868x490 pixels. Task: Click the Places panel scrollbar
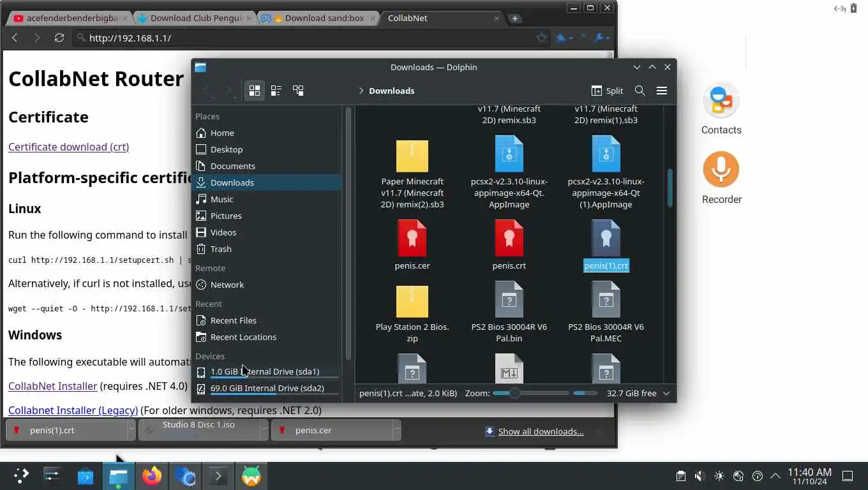[348, 234]
